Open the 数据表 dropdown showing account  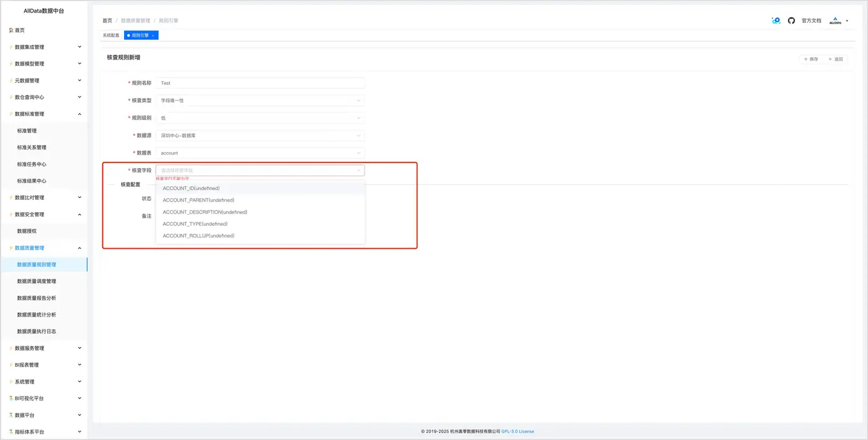pyautogui.click(x=260, y=153)
